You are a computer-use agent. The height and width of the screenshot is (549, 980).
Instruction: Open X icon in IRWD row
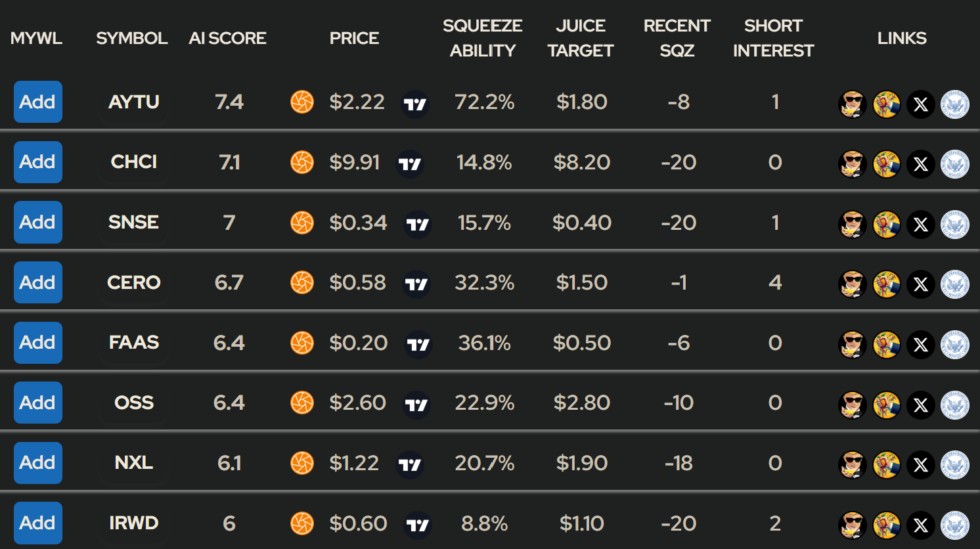pyautogui.click(x=921, y=525)
